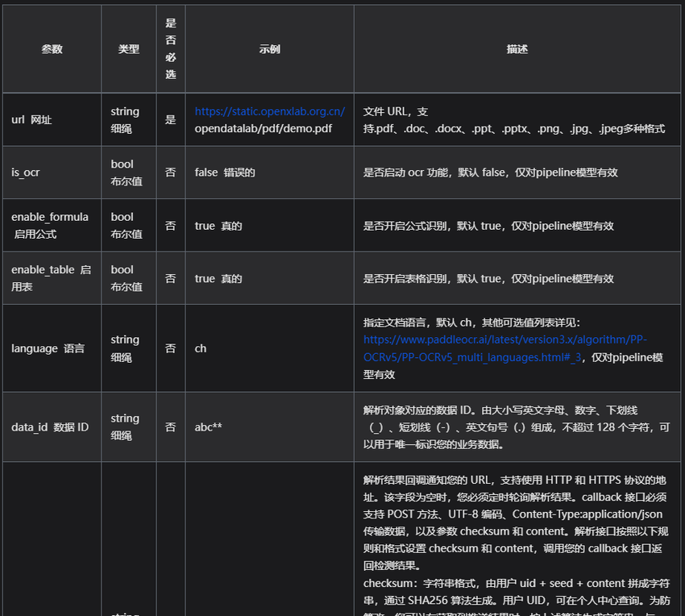Click the 示例 column header
Screen dimensions: 685x616
tap(269, 49)
